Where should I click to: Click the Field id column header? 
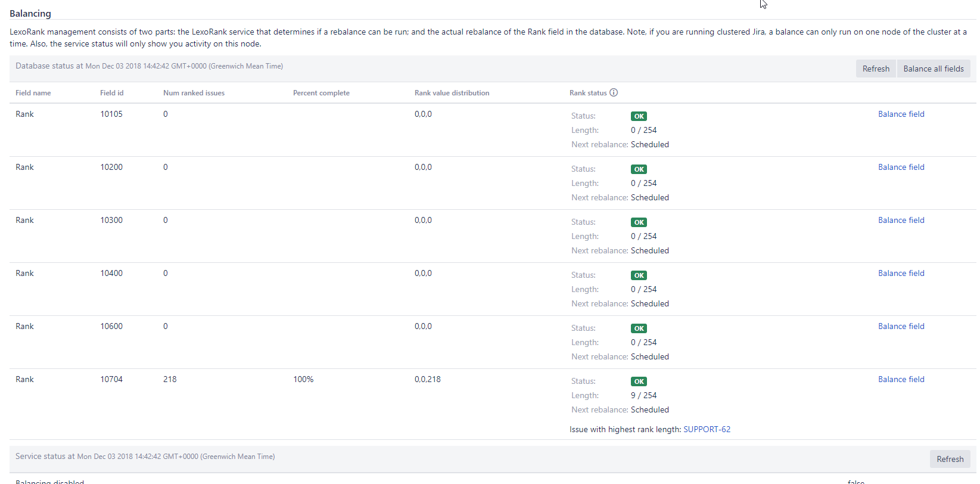[x=112, y=93]
